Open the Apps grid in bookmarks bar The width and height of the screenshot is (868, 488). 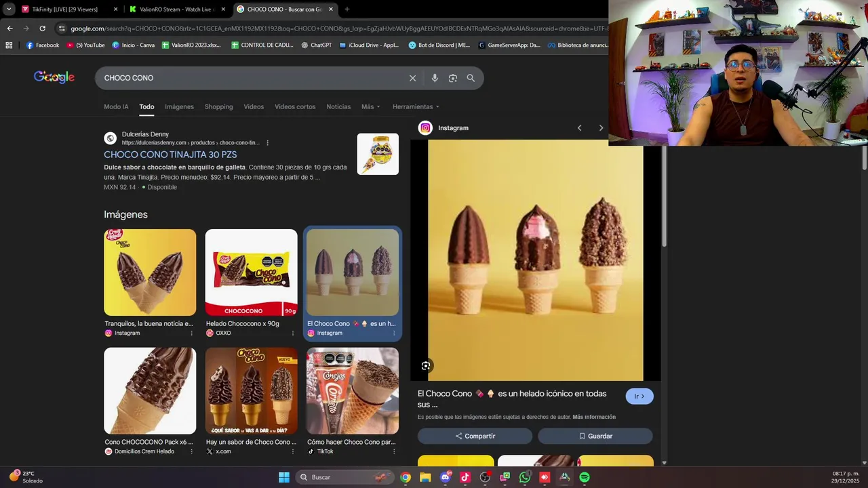[x=9, y=45]
